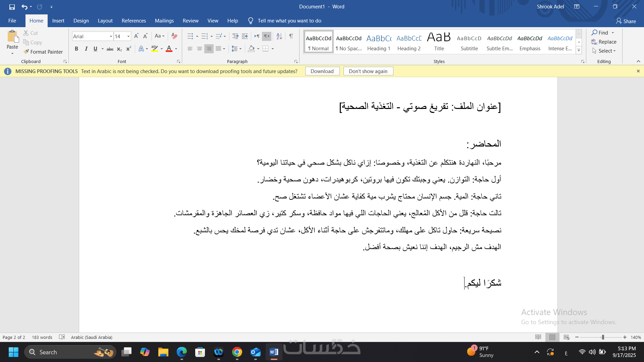644x362 pixels.
Task: Open Google Chrome from the taskbar
Action: click(237, 352)
